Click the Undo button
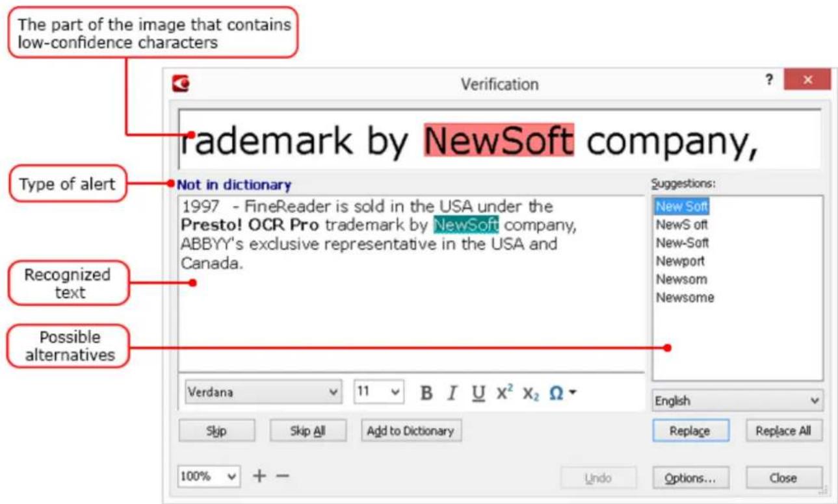Image resolution: width=838 pixels, height=504 pixels. (x=598, y=478)
